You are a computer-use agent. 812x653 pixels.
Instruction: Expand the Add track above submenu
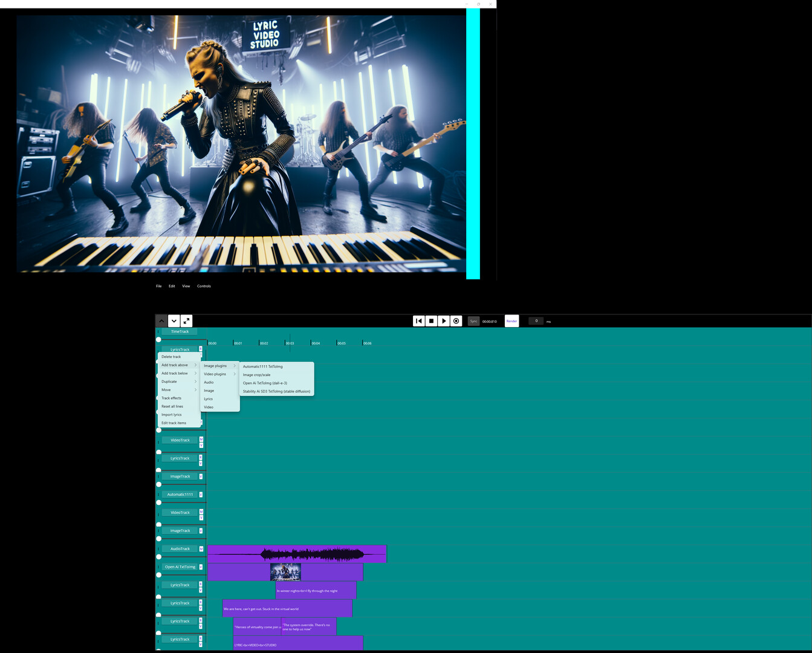pyautogui.click(x=179, y=365)
